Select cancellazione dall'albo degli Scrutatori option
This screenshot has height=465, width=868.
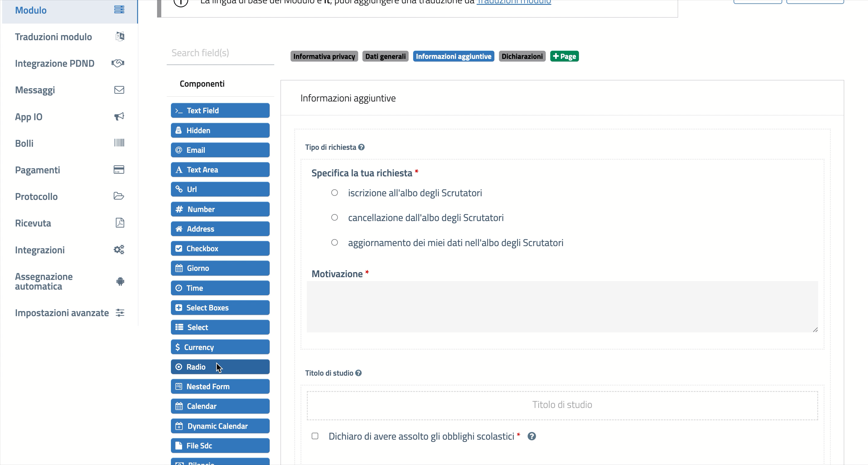334,217
